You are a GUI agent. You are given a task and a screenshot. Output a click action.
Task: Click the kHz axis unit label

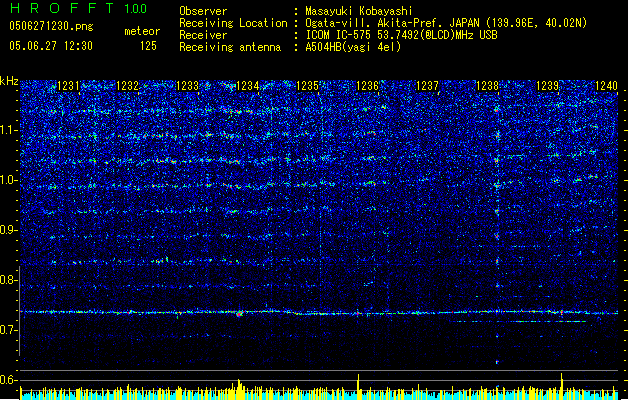point(9,81)
